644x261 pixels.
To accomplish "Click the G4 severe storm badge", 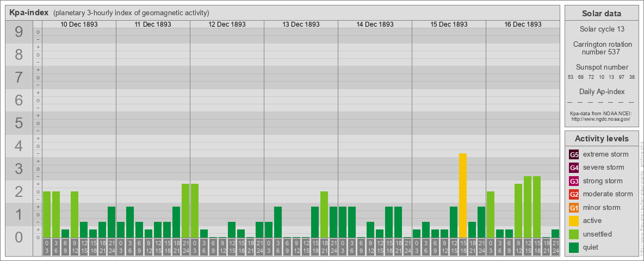I will (574, 167).
